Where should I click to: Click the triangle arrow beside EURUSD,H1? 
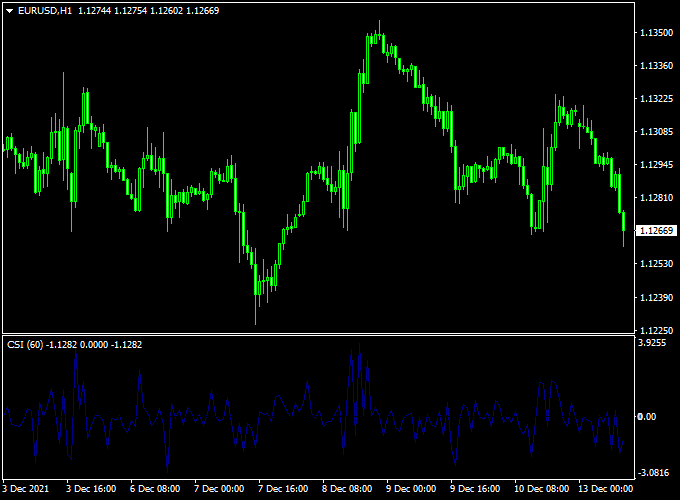[x=10, y=11]
